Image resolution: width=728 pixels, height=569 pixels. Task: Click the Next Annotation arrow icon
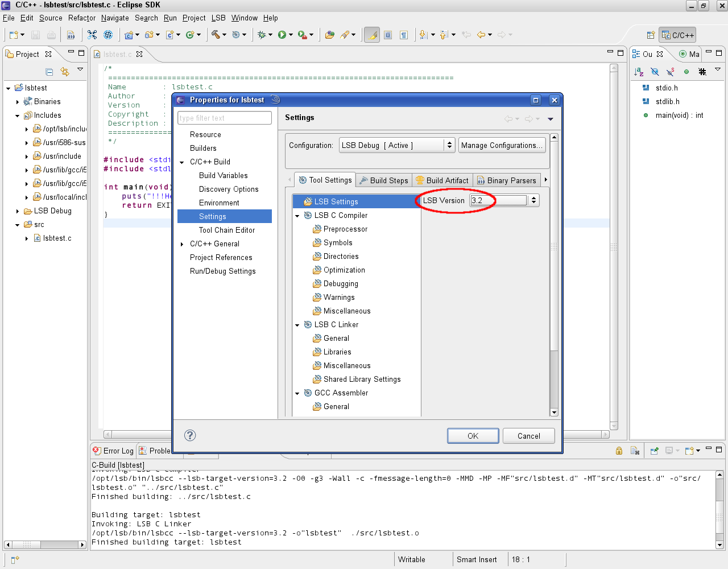click(x=423, y=35)
